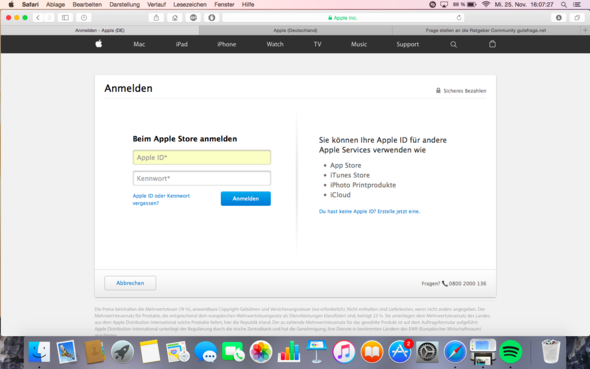Image resolution: width=590 pixels, height=369 pixels.
Task: Add a new tab with the plus button
Action: [x=585, y=30]
